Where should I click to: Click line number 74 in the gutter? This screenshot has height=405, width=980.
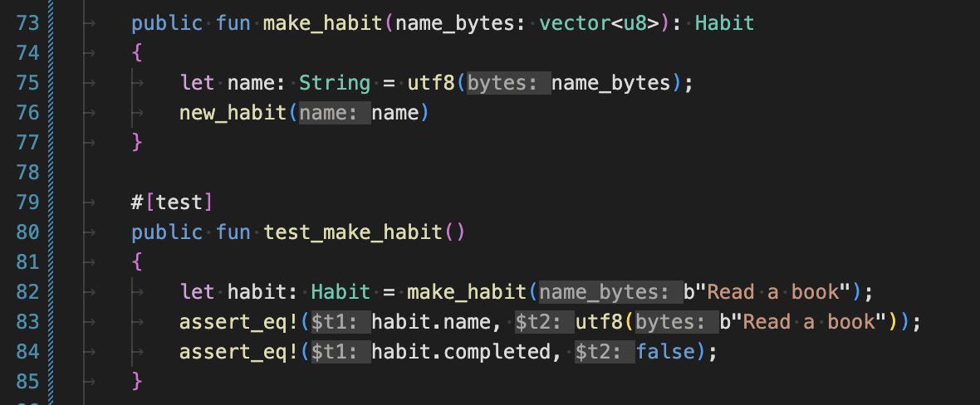[27, 53]
